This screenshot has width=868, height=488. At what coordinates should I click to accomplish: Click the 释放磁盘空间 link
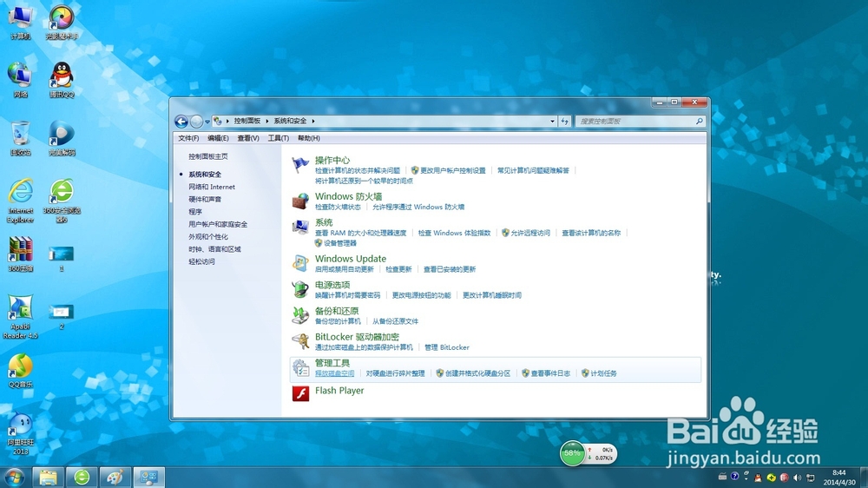coord(334,373)
